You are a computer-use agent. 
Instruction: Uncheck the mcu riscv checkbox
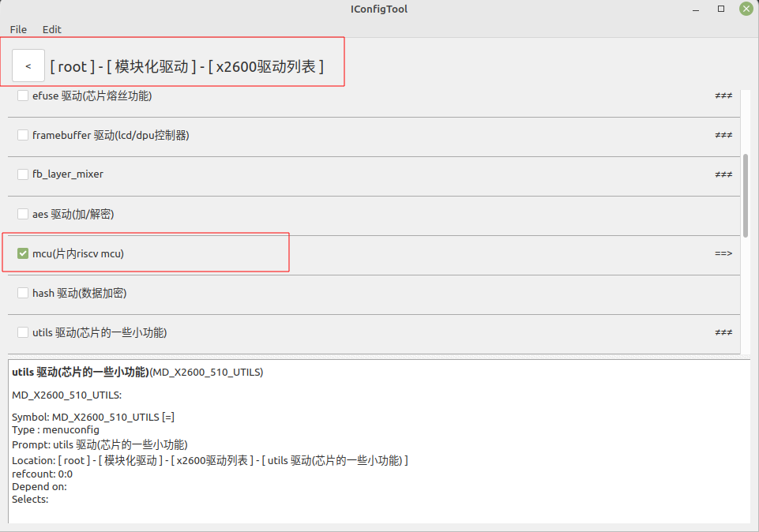click(x=23, y=253)
